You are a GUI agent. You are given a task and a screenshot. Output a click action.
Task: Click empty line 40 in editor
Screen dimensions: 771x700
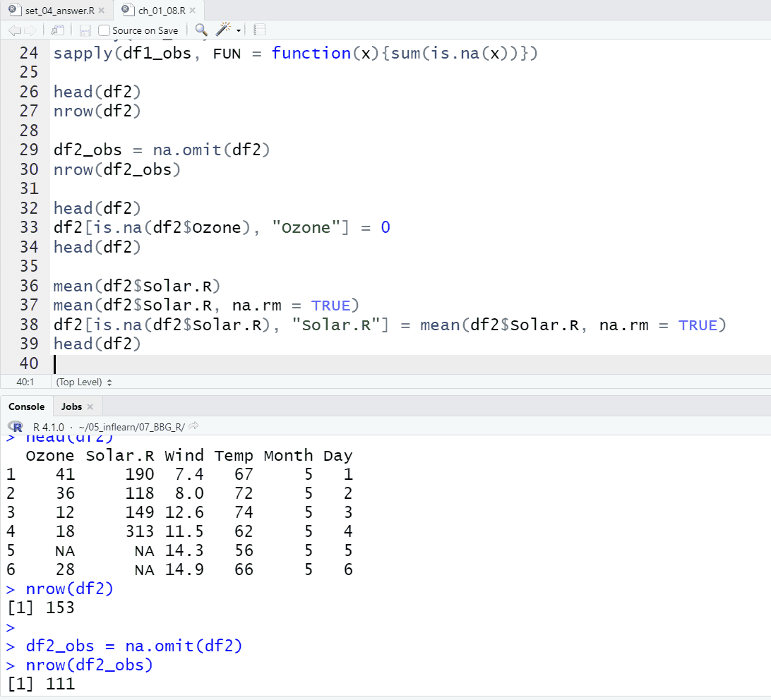coord(412,364)
